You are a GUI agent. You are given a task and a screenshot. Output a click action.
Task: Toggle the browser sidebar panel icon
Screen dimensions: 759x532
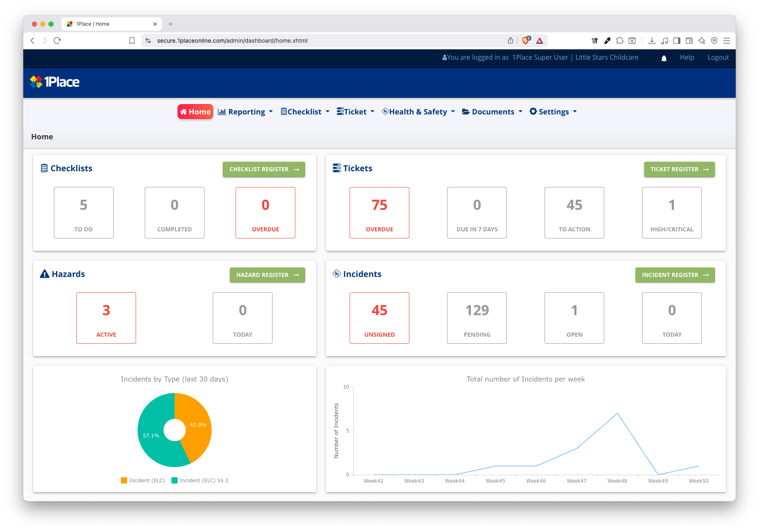point(677,41)
